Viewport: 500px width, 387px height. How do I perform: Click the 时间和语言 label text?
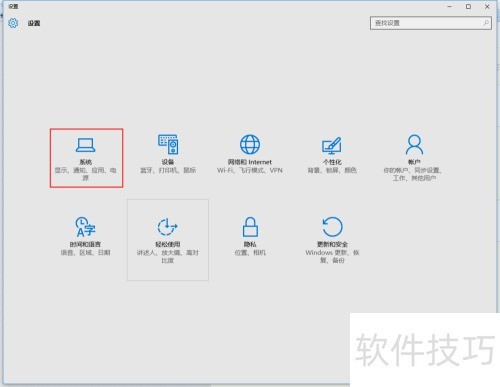pos(85,244)
